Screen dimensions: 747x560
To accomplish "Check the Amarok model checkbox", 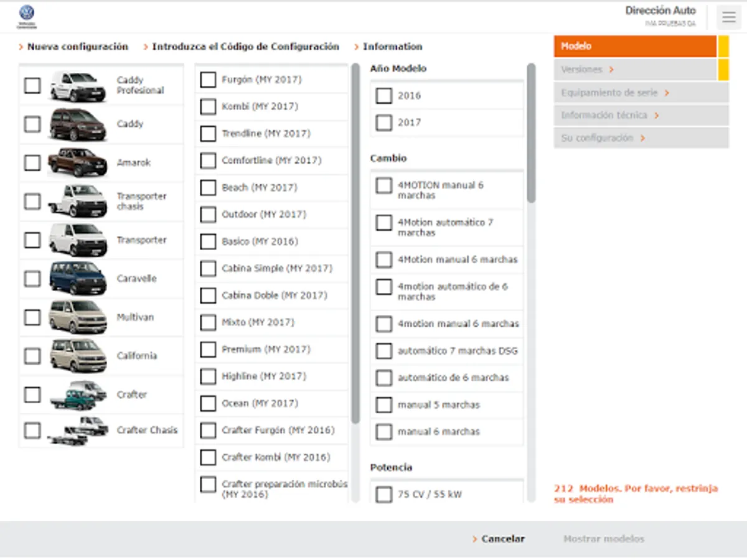I will [32, 163].
